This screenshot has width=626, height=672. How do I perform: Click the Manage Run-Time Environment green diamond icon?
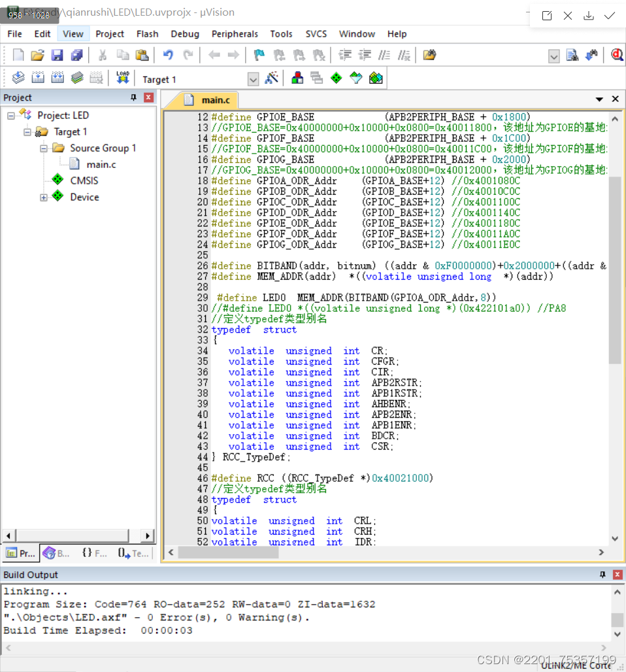(x=336, y=78)
